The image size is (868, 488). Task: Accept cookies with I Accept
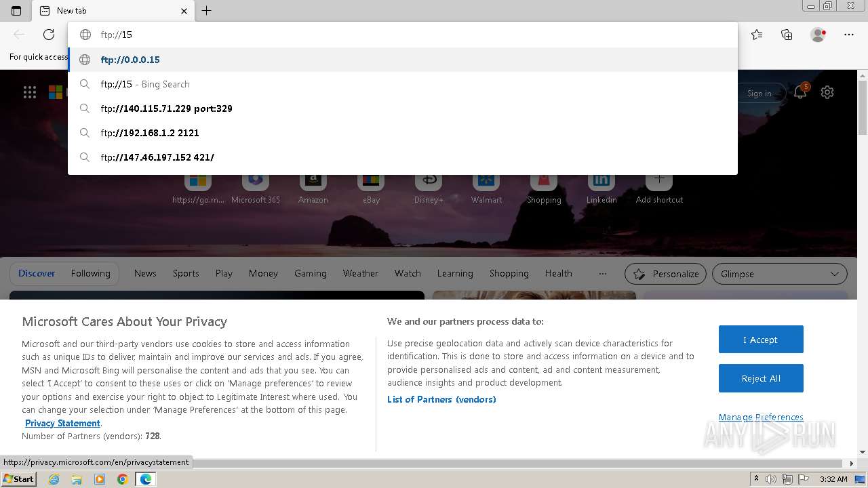click(761, 340)
